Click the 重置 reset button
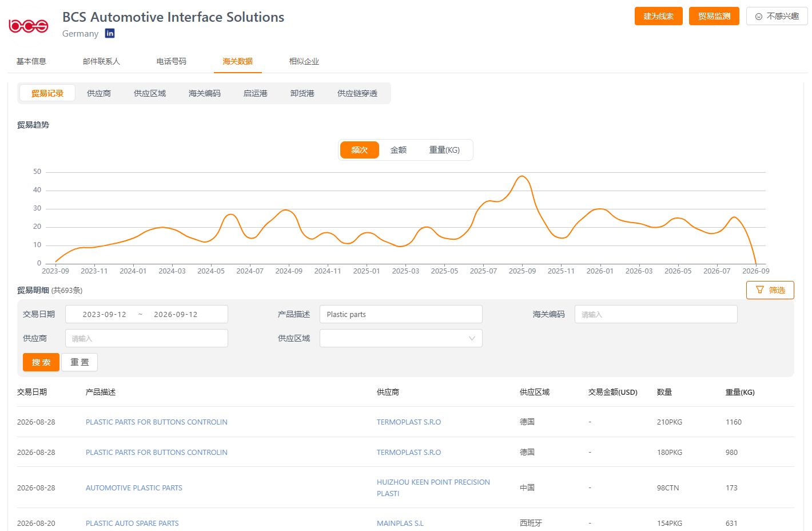This screenshot has height=531, width=812. tap(79, 362)
